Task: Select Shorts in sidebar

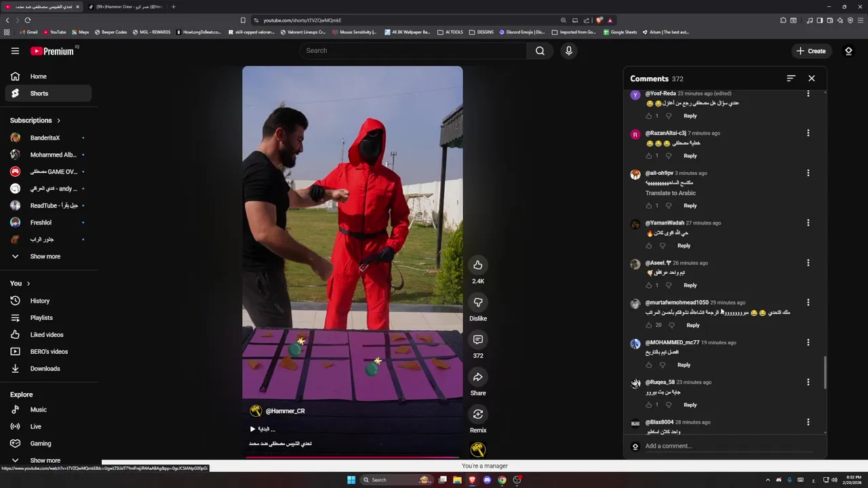Action: tap(47, 94)
